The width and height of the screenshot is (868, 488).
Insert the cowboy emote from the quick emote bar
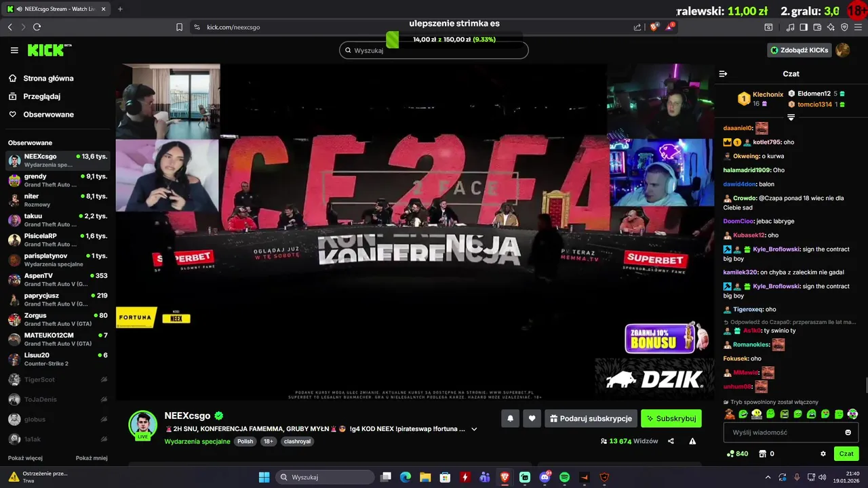coord(729,414)
